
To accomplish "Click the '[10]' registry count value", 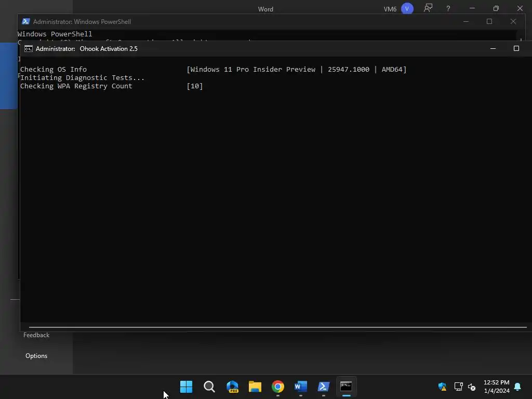I will [195, 86].
